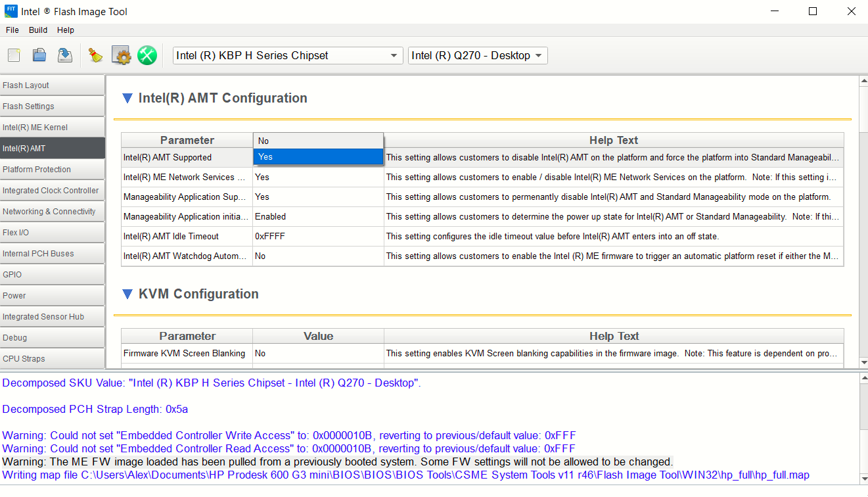
Task: Click the Intel(R) AMT Supported parameter cell
Action: point(187,158)
